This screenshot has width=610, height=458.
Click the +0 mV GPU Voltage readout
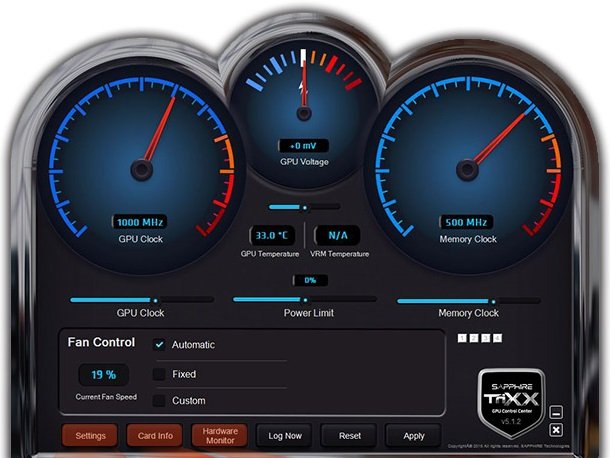(x=303, y=146)
